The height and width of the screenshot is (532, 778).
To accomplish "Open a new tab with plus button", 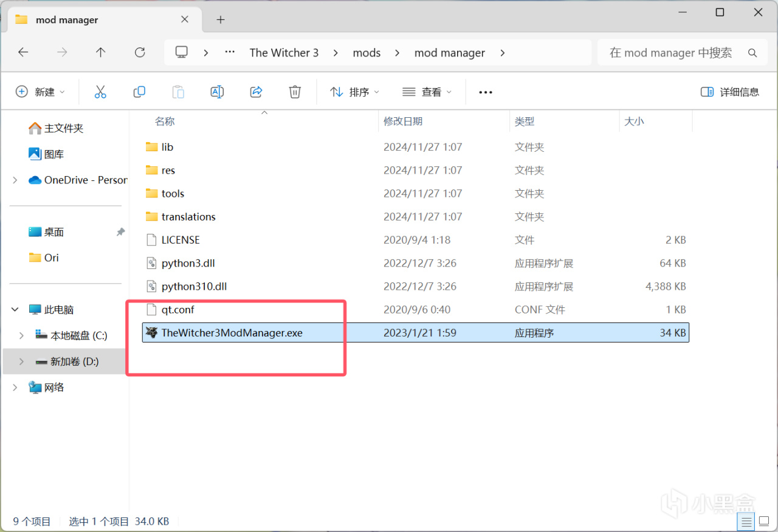I will tap(221, 19).
